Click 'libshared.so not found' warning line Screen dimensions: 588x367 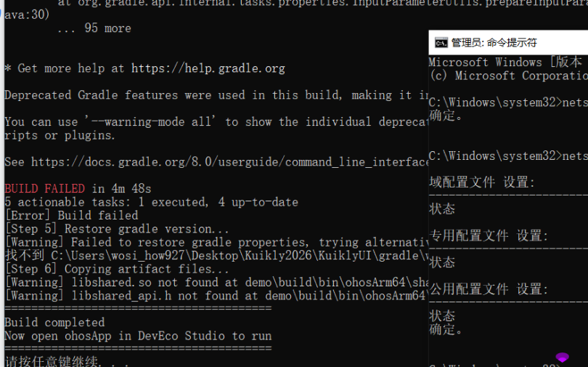[x=216, y=282]
